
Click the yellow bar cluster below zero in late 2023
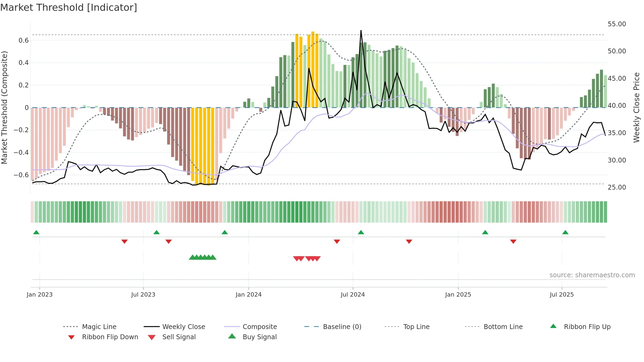pyautogui.click(x=203, y=146)
